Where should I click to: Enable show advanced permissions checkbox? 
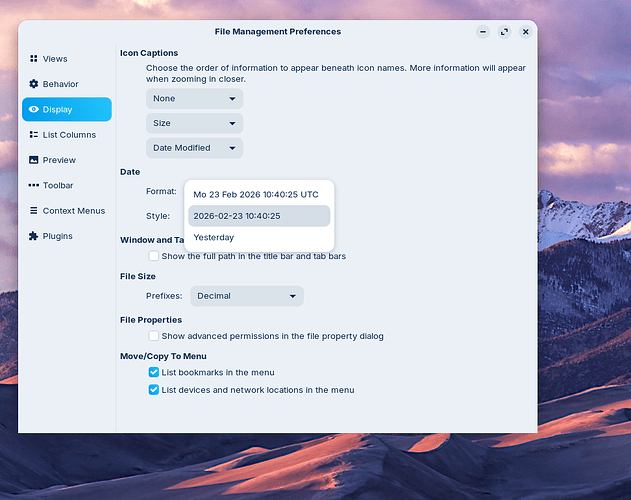point(154,336)
